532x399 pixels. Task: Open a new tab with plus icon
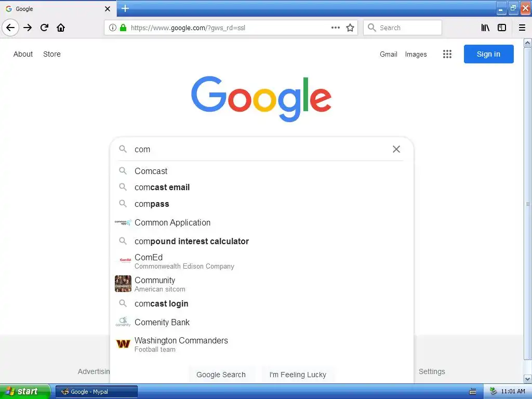(125, 8)
